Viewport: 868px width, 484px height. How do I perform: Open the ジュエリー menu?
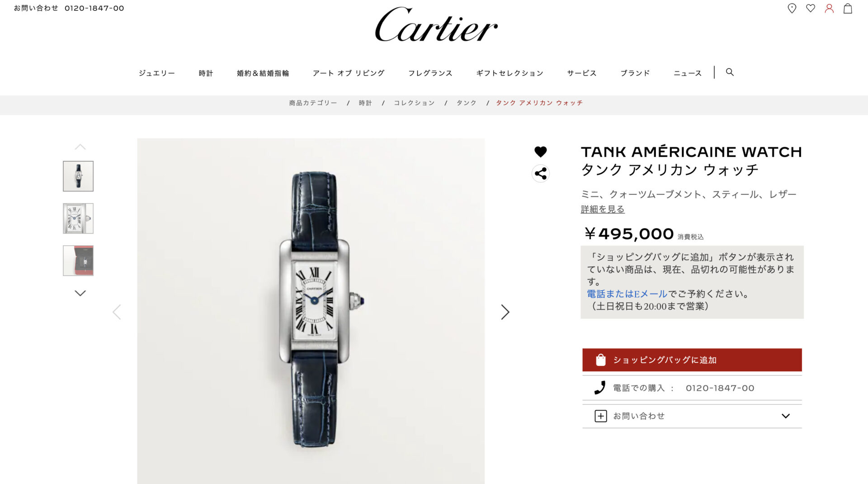click(x=156, y=73)
